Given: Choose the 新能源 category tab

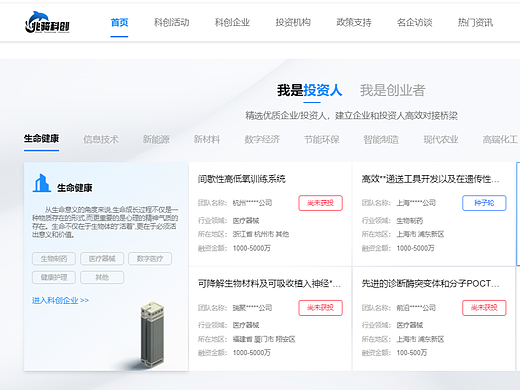Looking at the screenshot, I should (x=156, y=139).
